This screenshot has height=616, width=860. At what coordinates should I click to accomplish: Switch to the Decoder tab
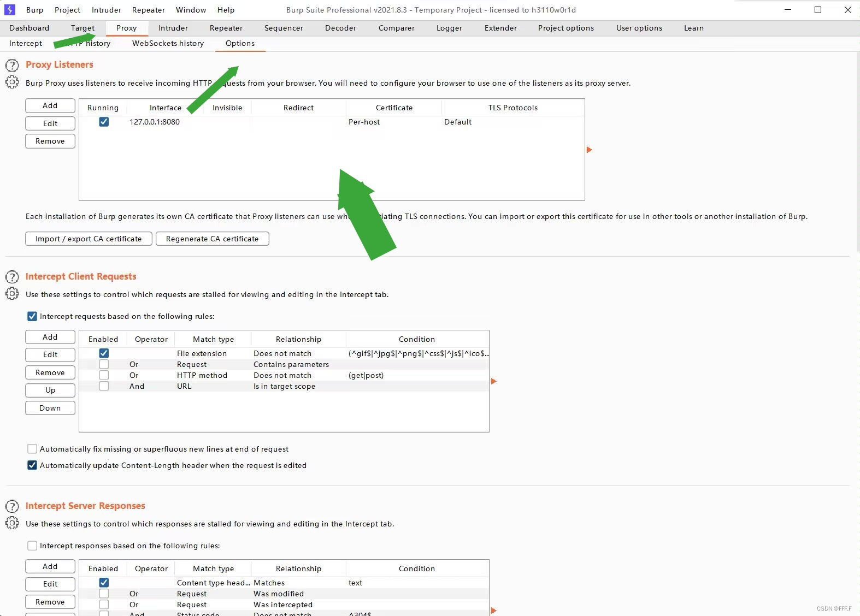[x=340, y=28]
